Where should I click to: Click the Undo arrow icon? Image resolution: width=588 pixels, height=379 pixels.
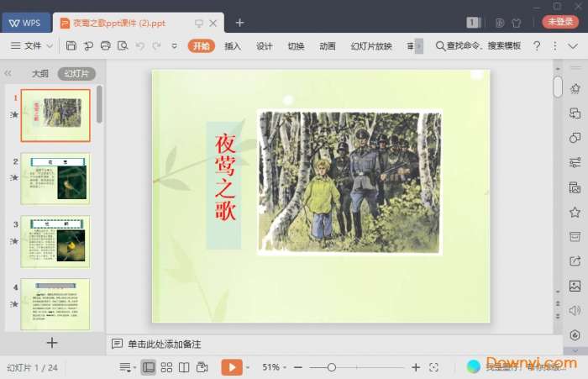coord(140,45)
